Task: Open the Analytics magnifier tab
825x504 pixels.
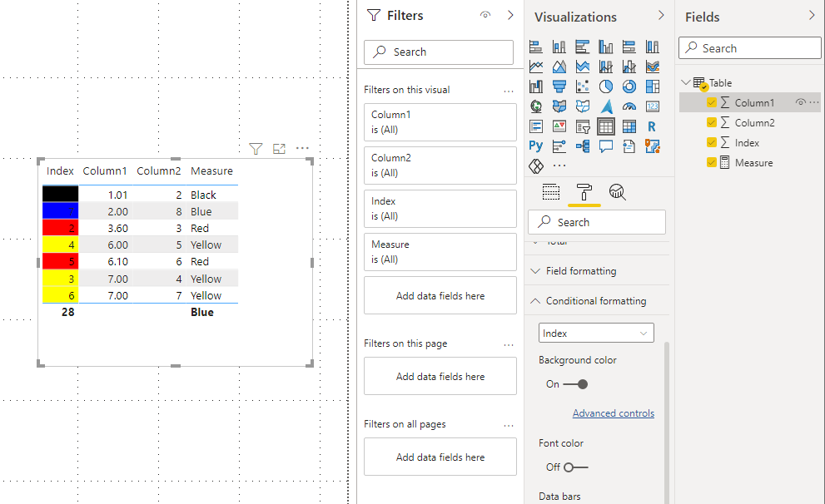Action: [x=617, y=192]
